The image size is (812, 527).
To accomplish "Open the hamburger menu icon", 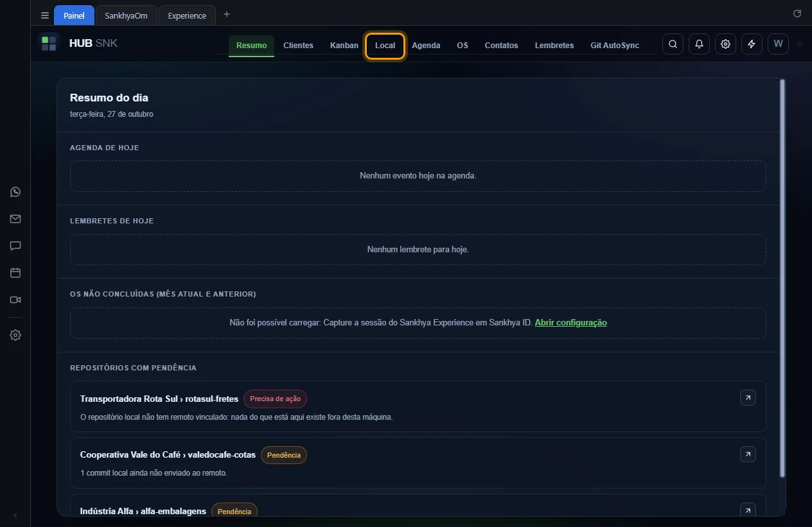I will point(45,15).
